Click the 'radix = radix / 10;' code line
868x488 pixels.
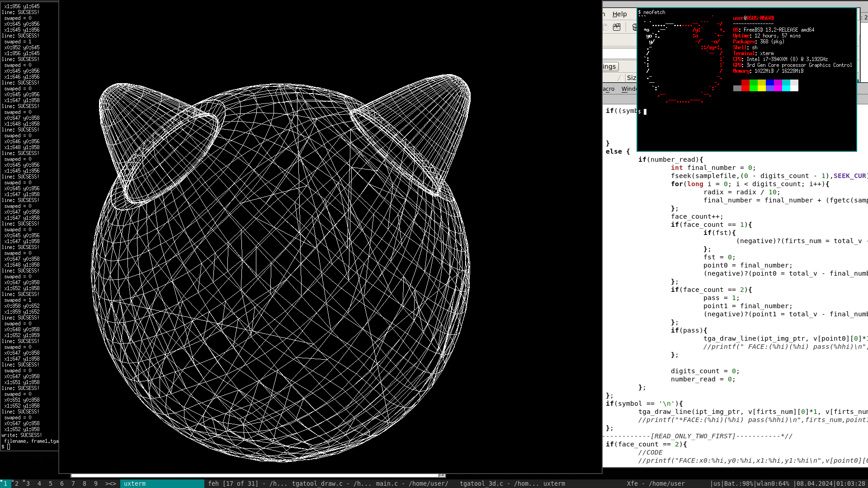741,192
